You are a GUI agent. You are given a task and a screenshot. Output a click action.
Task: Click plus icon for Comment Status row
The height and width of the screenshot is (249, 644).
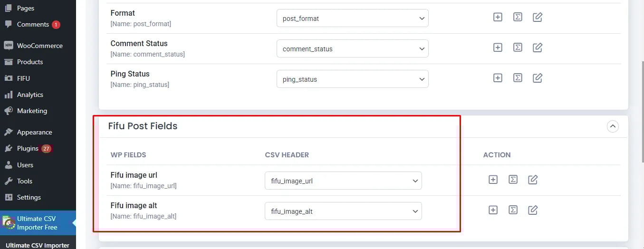tap(498, 48)
